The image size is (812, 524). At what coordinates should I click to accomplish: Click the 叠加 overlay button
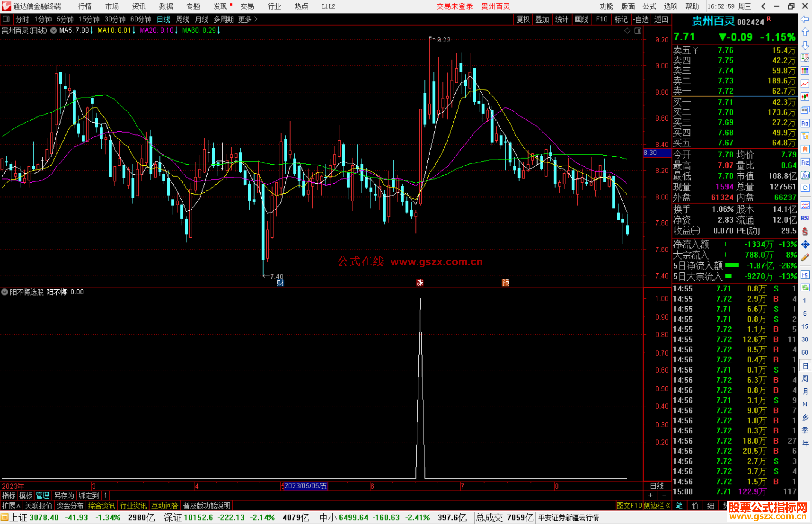click(542, 19)
